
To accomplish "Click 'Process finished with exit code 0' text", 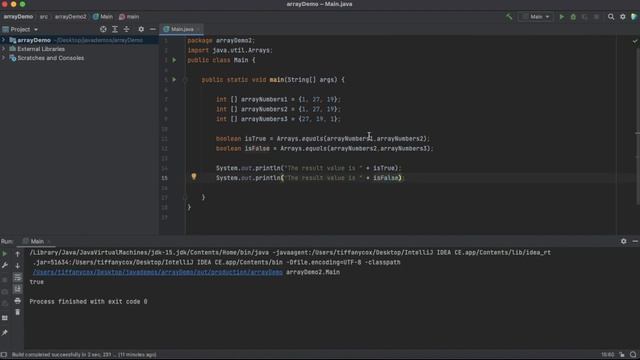I will tap(88, 302).
